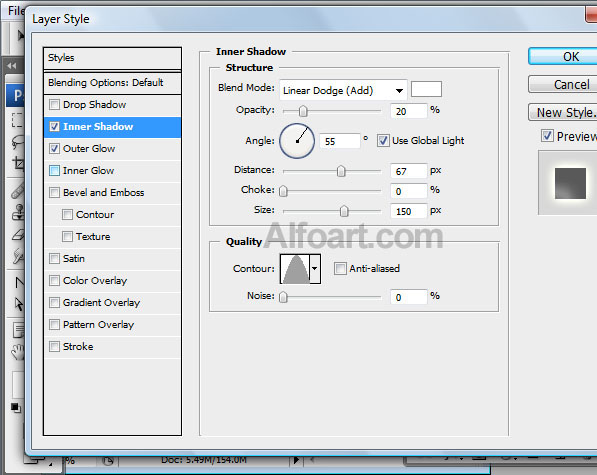Select the Path Selection arrow tool
The height and width of the screenshot is (475, 597).
18,304
